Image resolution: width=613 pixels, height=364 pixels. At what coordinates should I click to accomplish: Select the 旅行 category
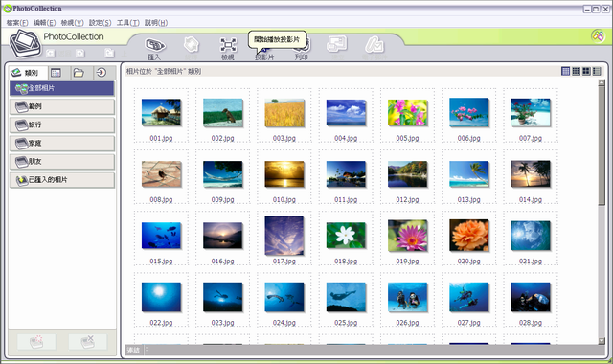[62, 125]
